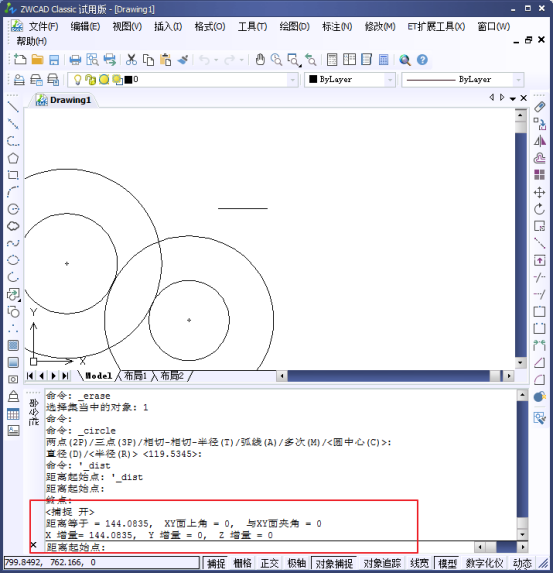
Task: Open the 绘图(D) menu
Action: [x=295, y=27]
